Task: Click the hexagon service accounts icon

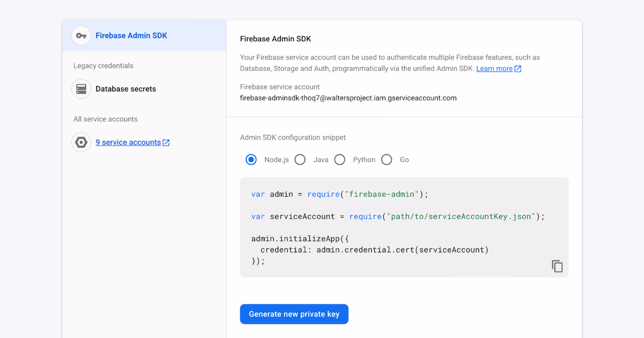Action: (81, 142)
